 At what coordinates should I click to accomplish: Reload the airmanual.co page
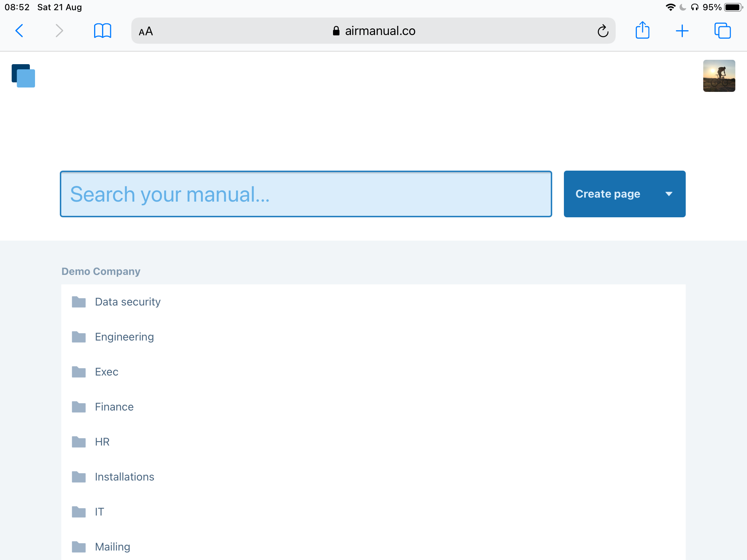pyautogui.click(x=603, y=31)
